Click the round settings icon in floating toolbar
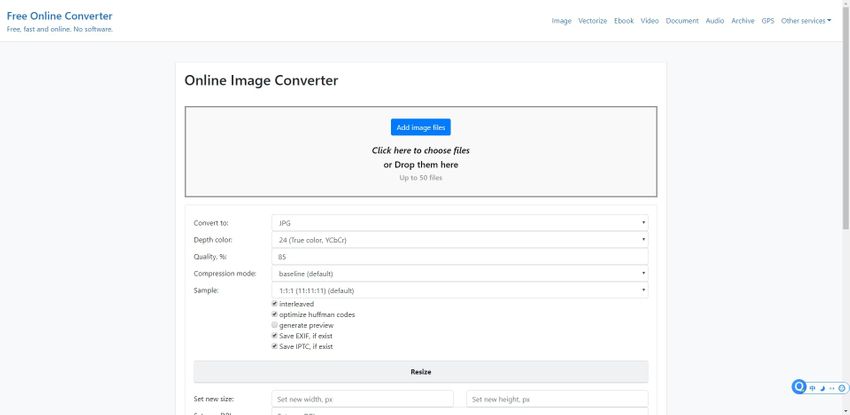 (x=842, y=388)
